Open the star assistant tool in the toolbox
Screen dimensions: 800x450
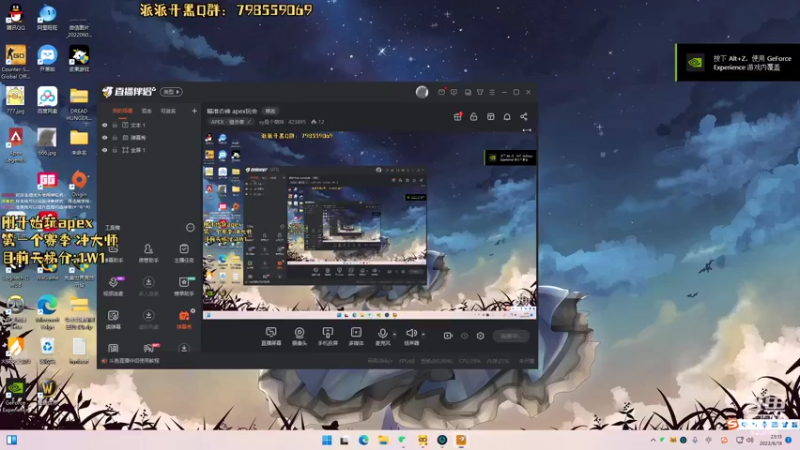tap(184, 286)
